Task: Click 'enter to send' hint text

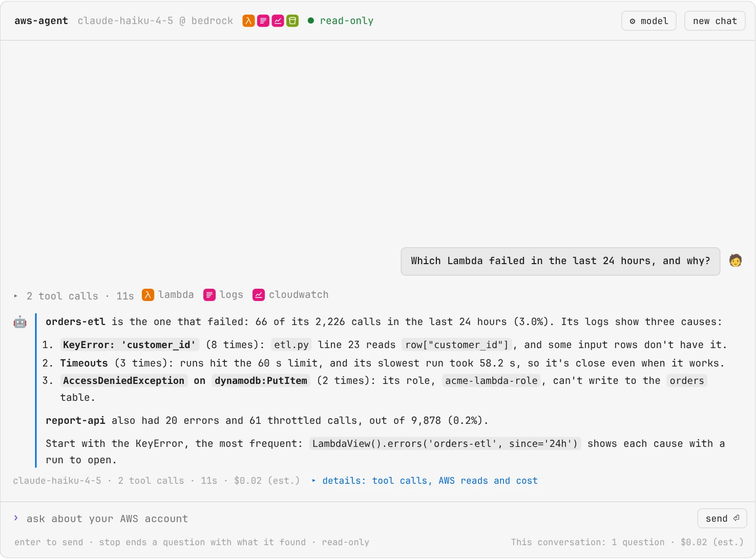Action: (49, 542)
